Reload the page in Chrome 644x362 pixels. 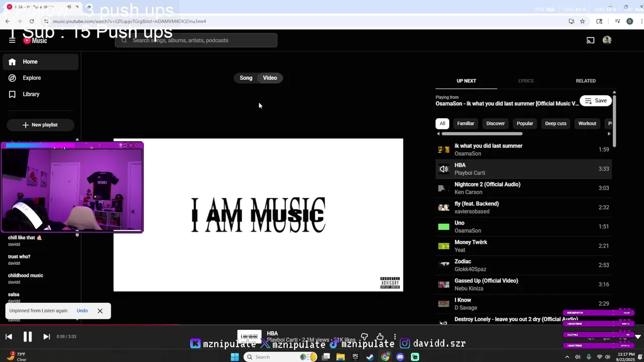coord(32,21)
